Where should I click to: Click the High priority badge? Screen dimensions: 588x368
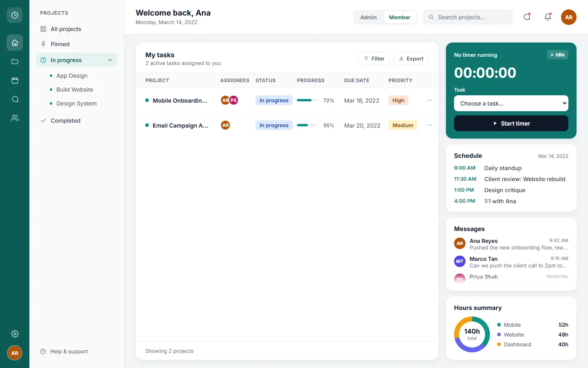(398, 100)
